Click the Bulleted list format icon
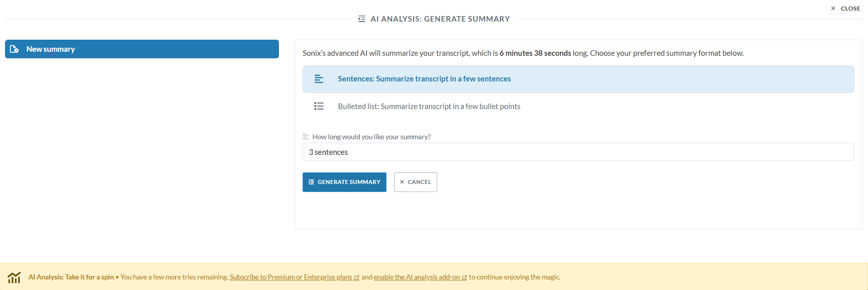Image resolution: width=868 pixels, height=290 pixels. [x=319, y=106]
